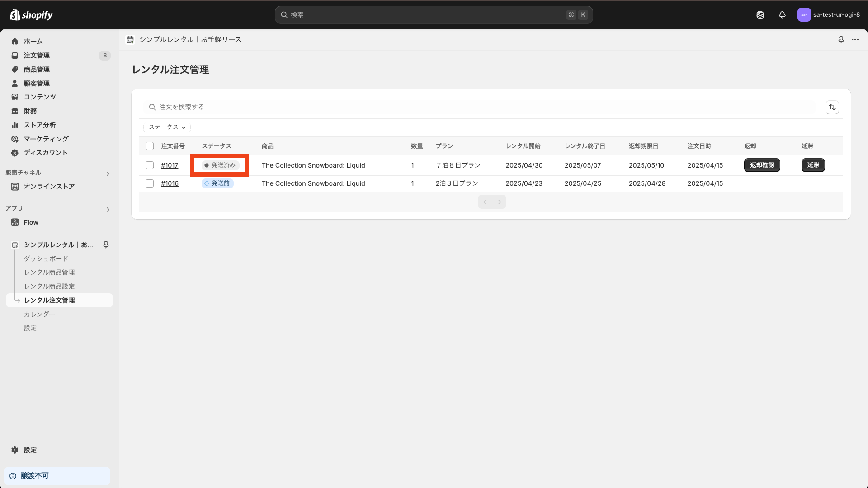
Task: Click the Shopify logo
Action: [x=31, y=15]
